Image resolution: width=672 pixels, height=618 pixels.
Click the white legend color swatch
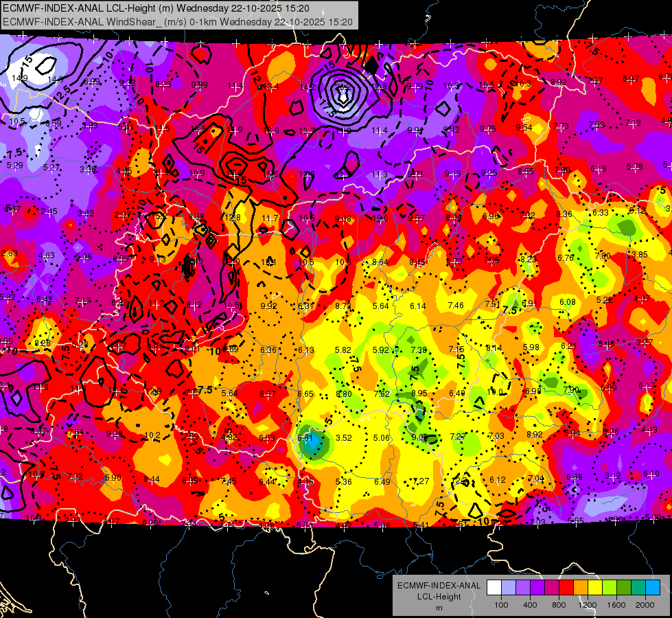coord(494,588)
